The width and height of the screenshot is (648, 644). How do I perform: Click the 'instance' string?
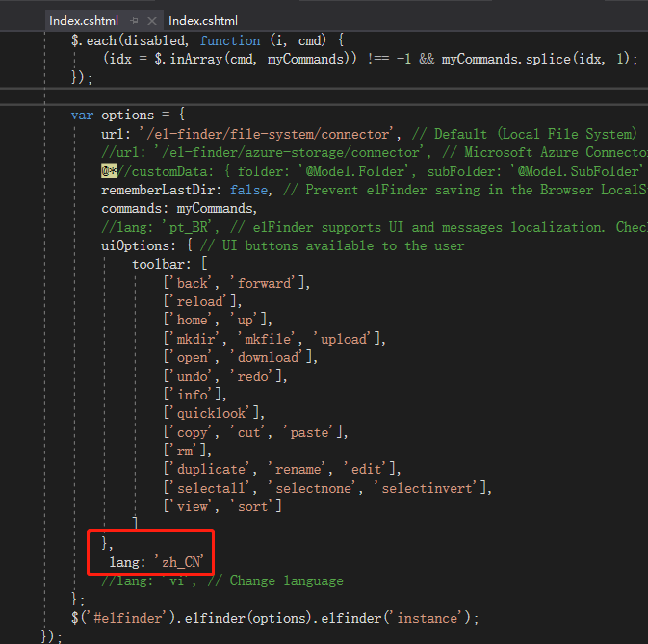pyautogui.click(x=427, y=618)
